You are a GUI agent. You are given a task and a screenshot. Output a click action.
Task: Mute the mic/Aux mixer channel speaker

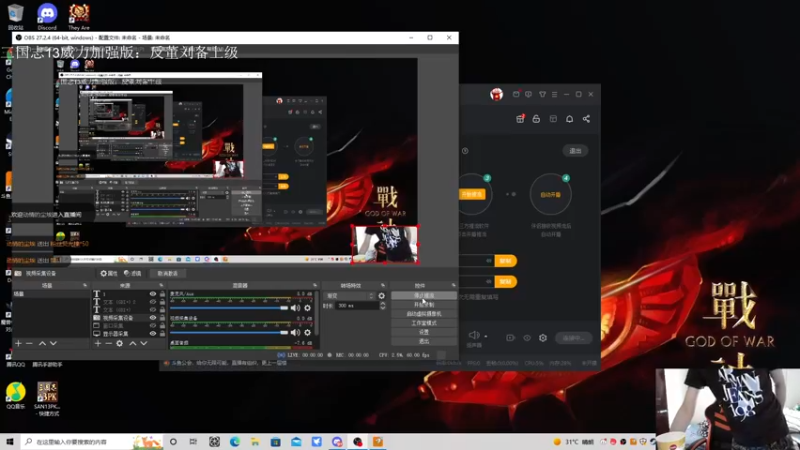[x=295, y=308]
